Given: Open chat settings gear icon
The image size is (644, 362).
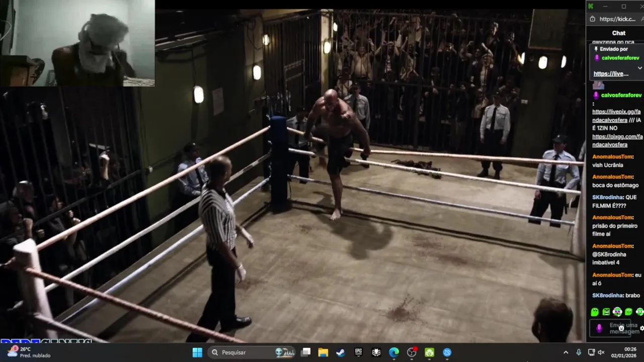Looking at the screenshot, I should point(642,328).
